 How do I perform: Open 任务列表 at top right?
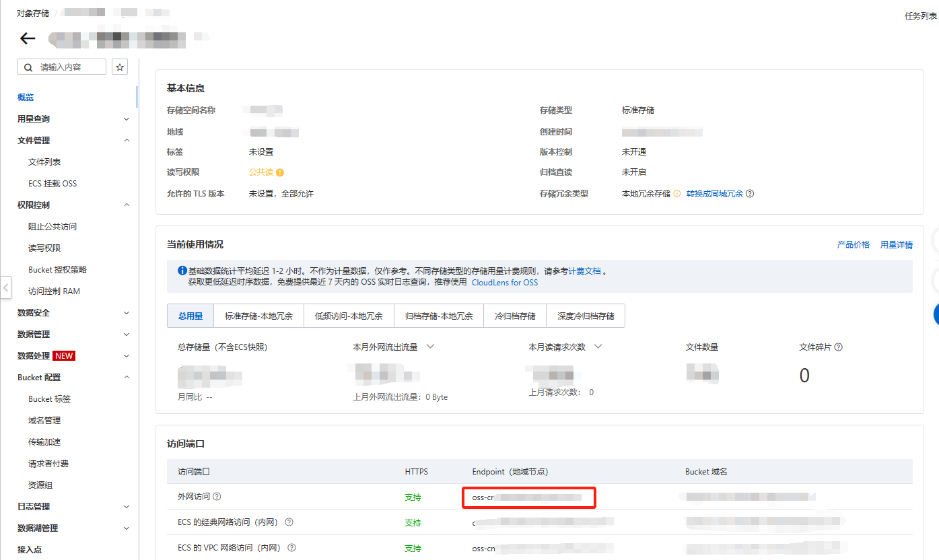pyautogui.click(x=921, y=16)
